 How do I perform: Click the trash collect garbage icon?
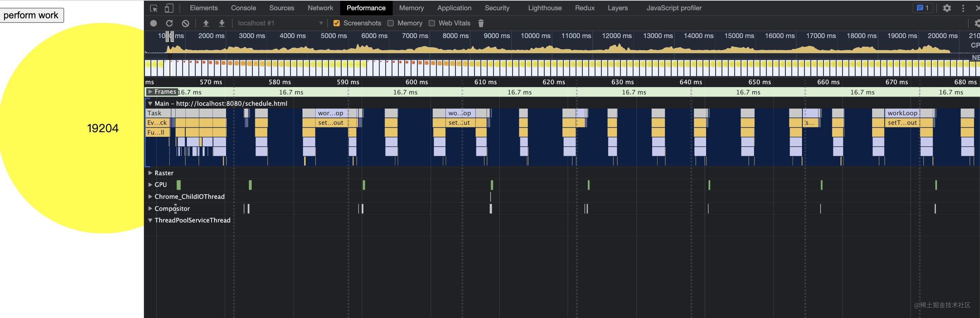pyautogui.click(x=481, y=23)
